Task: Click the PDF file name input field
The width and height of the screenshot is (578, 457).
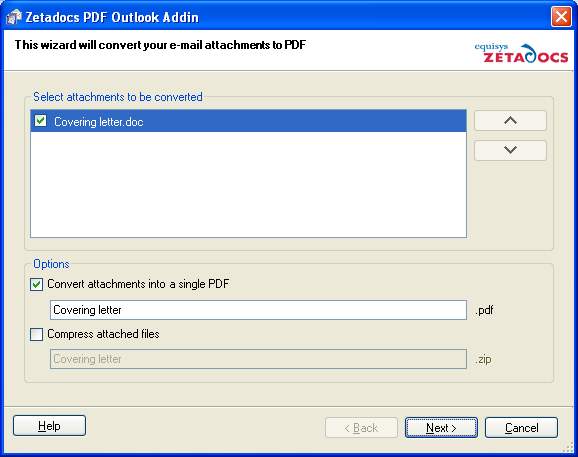Action: (258, 310)
